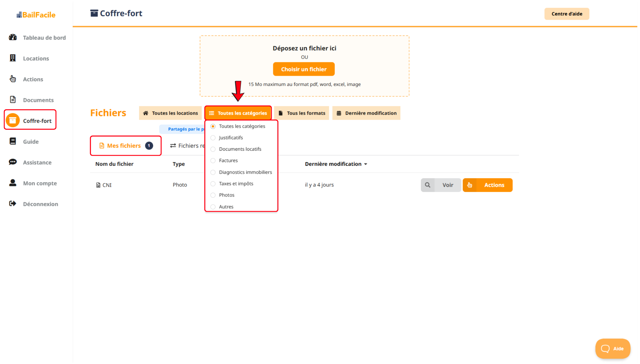The width and height of the screenshot is (640, 364).
Task: Click the magnifier icon on Voir button
Action: click(428, 185)
